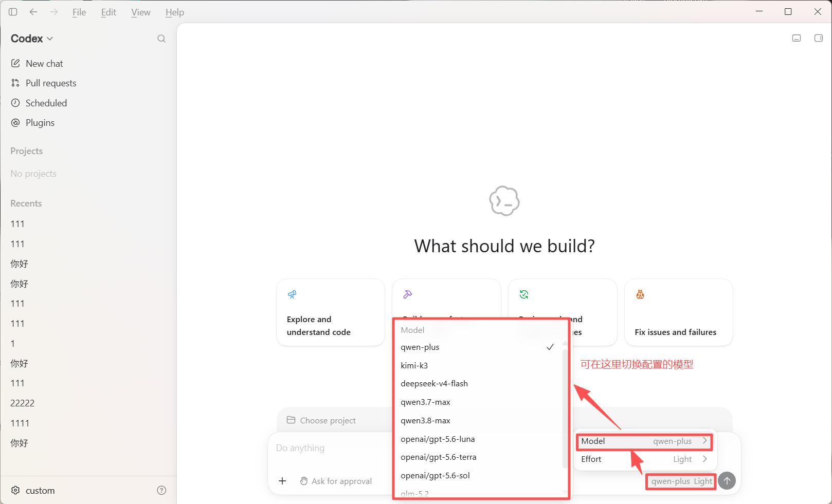The height and width of the screenshot is (504, 832).
Task: Click the telescope icon on Explore card
Action: click(292, 294)
